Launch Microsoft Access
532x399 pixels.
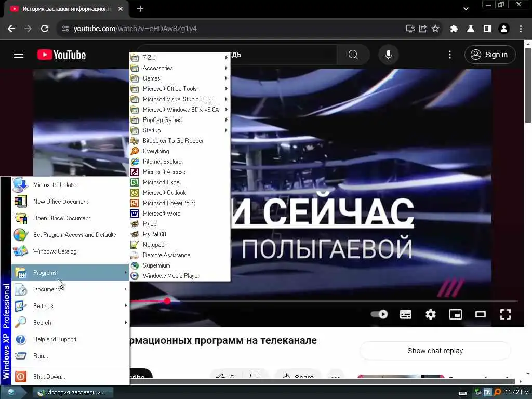click(180, 172)
